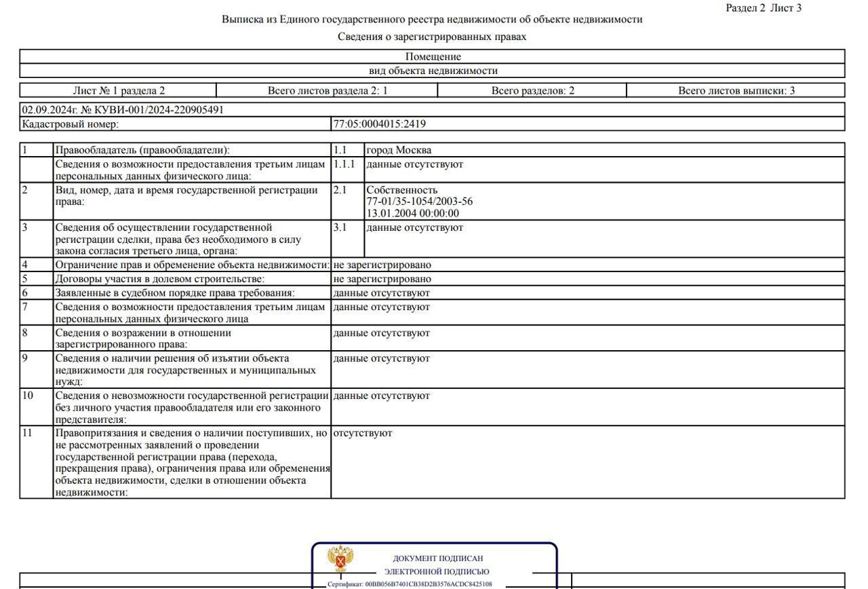This screenshot has width=868, height=589.
Task: Click the 'Помещение' cell
Action: [433, 57]
